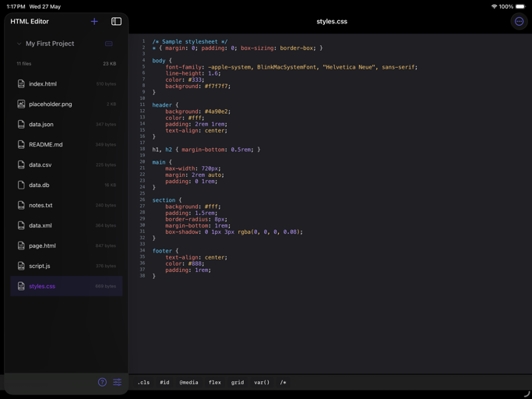Insert the /* comment snippet shortcut
Viewport: 532px width, 399px height.
283,383
